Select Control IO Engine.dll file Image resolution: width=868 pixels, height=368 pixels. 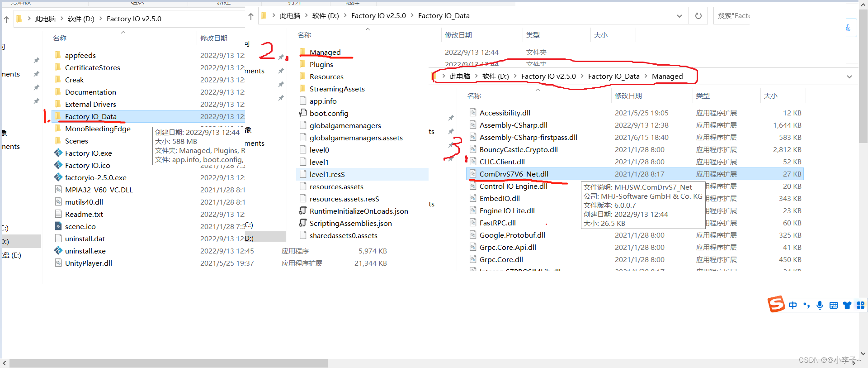point(514,186)
